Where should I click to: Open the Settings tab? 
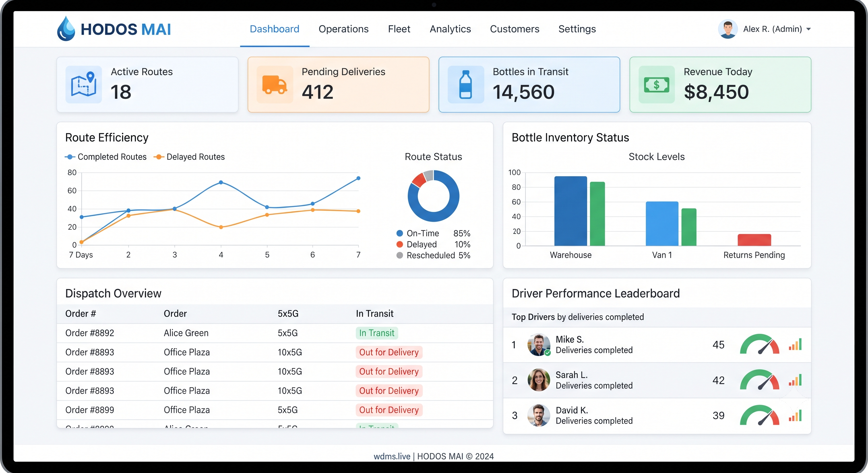coord(577,29)
